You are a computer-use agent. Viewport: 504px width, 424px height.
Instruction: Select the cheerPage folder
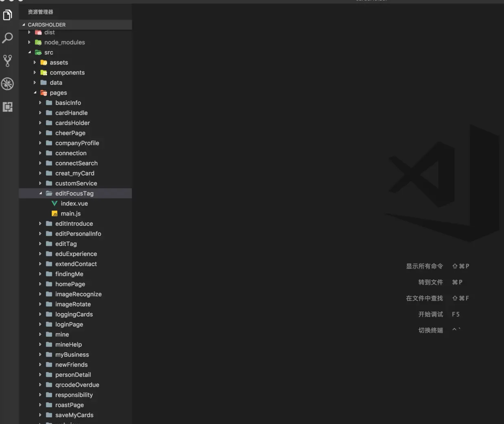[x=76, y=133]
